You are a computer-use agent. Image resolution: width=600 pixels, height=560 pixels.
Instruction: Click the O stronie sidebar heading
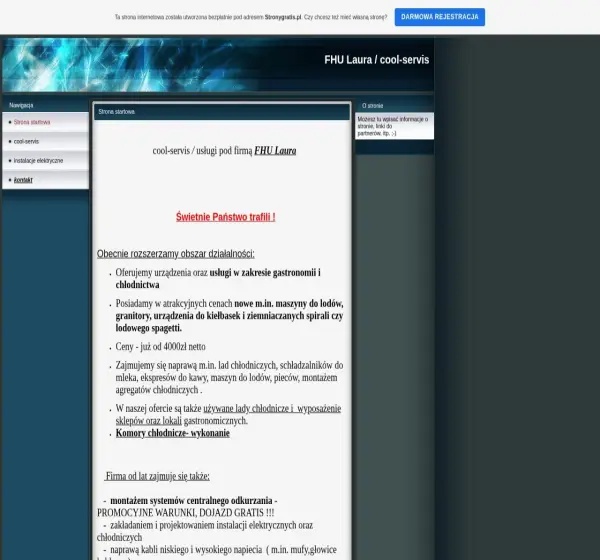[x=372, y=106]
